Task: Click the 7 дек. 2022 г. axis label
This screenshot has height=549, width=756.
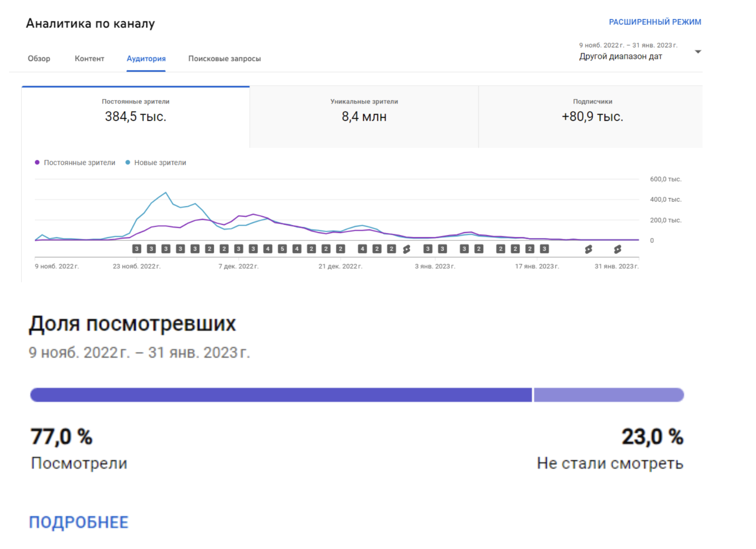Action: point(238,266)
